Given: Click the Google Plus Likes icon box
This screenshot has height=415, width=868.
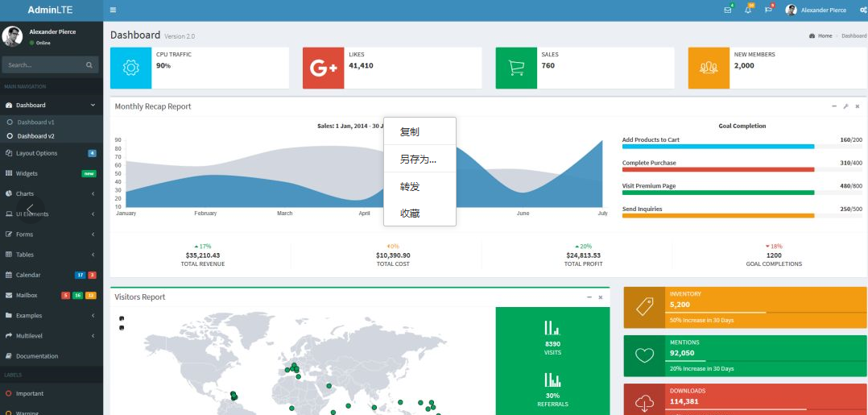Looking at the screenshot, I should tap(323, 68).
